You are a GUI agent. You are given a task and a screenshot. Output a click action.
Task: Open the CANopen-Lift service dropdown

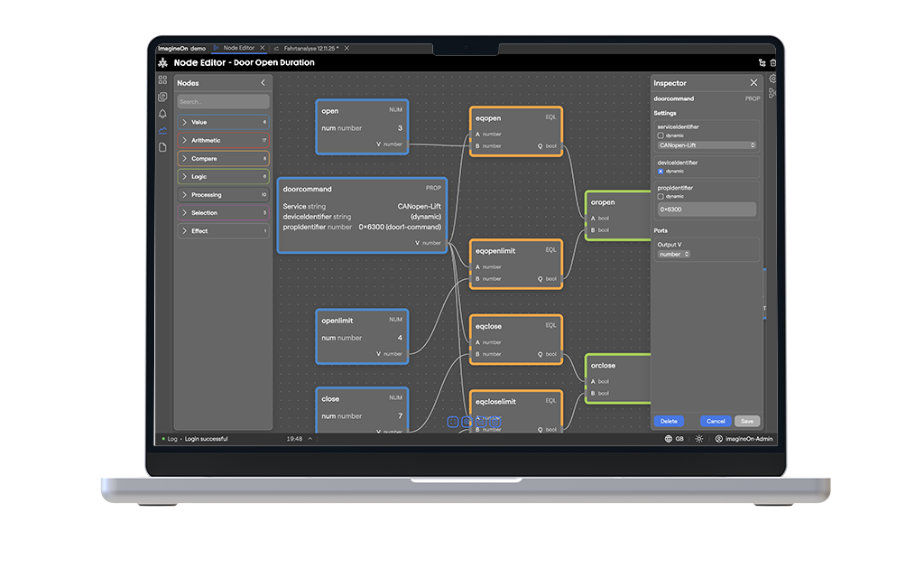(707, 145)
